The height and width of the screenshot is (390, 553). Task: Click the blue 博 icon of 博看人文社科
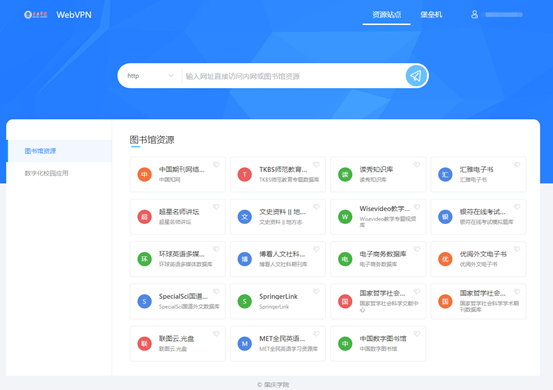tap(244, 259)
